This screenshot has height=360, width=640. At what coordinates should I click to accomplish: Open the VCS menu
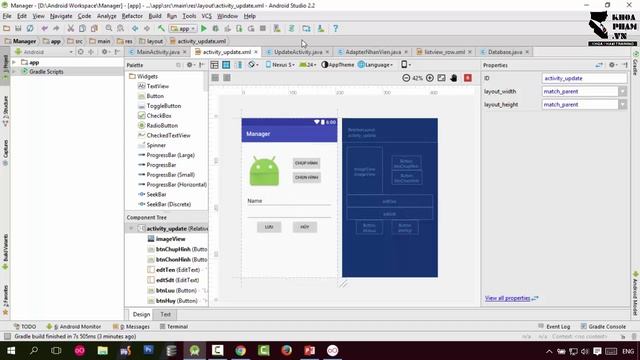click(207, 16)
